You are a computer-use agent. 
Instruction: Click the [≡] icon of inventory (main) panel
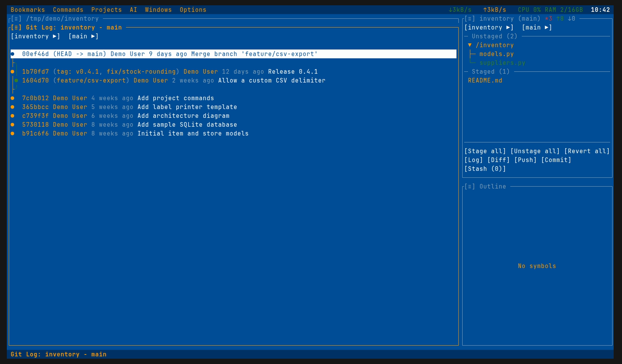[470, 19]
